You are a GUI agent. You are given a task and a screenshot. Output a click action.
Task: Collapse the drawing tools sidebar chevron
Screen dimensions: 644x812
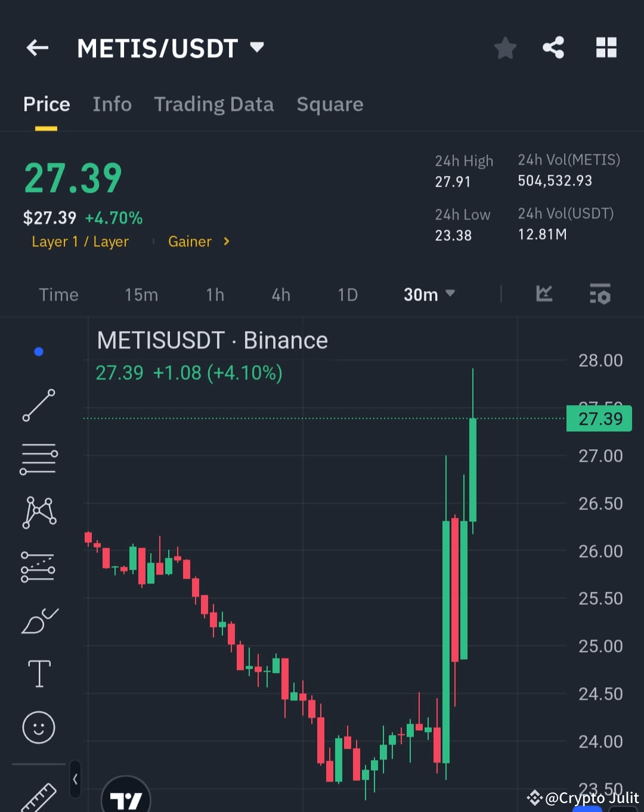75,779
